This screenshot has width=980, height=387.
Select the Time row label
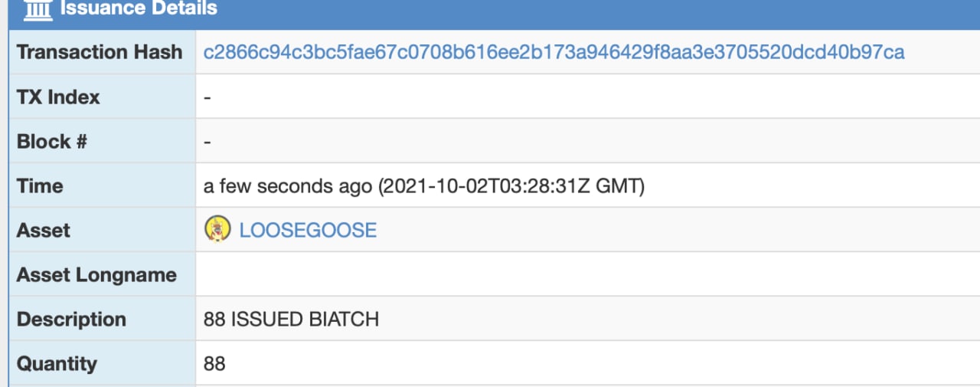point(40,186)
